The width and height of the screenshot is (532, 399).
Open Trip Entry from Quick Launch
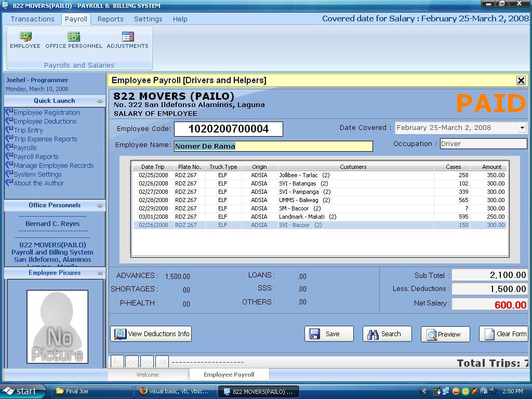[28, 130]
